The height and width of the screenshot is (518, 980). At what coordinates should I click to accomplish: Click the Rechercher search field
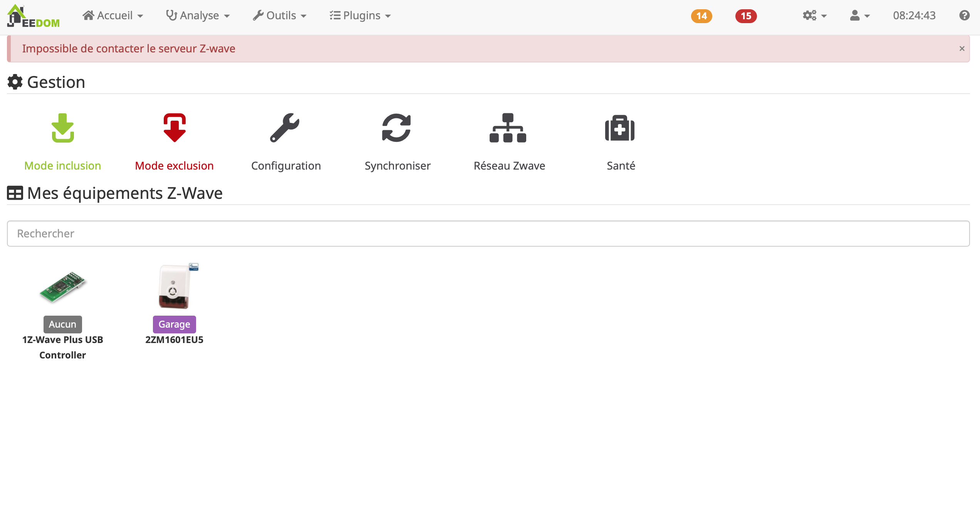click(488, 234)
